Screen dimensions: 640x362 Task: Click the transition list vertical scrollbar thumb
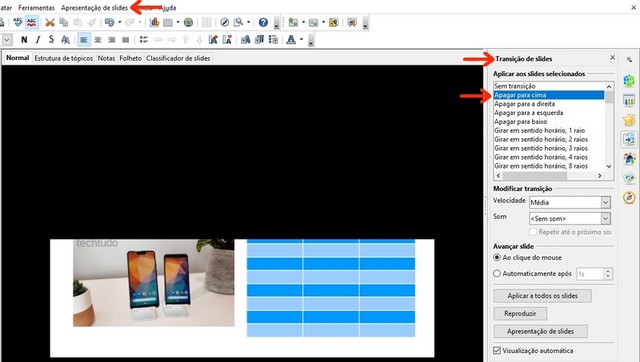609,97
